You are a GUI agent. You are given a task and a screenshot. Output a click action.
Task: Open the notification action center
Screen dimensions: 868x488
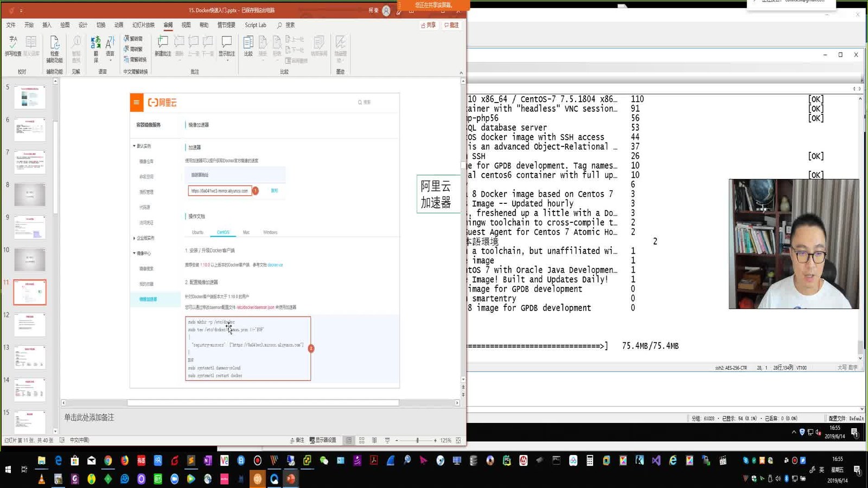(x=857, y=470)
